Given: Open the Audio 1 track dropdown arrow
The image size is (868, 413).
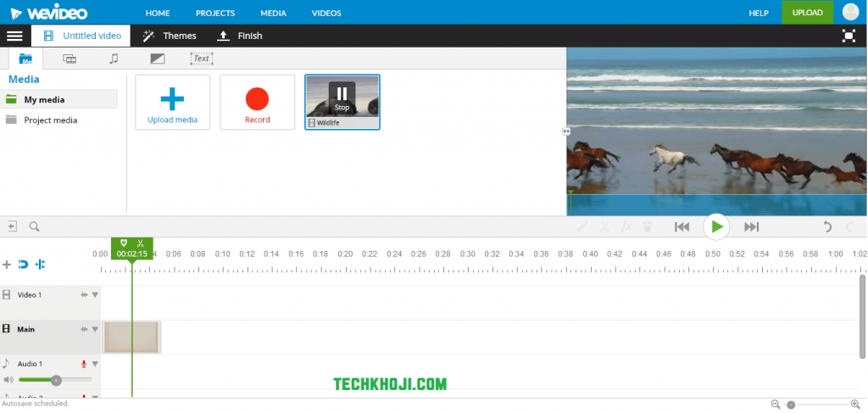Looking at the screenshot, I should click(x=95, y=364).
